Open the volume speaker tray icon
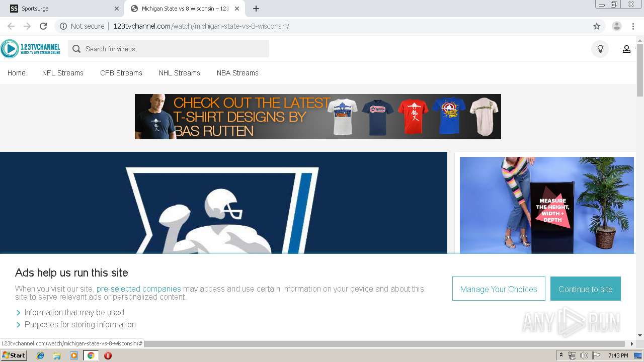644x362 pixels. tap(584, 355)
